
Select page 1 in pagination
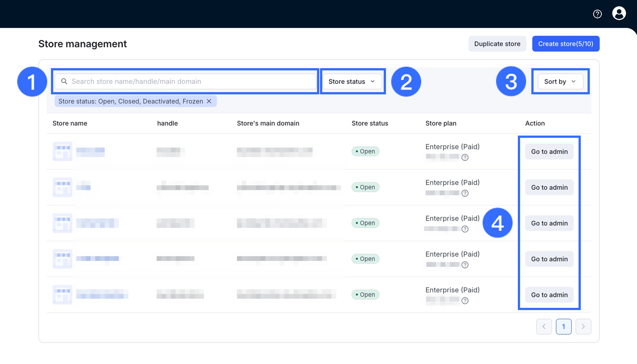[564, 327]
